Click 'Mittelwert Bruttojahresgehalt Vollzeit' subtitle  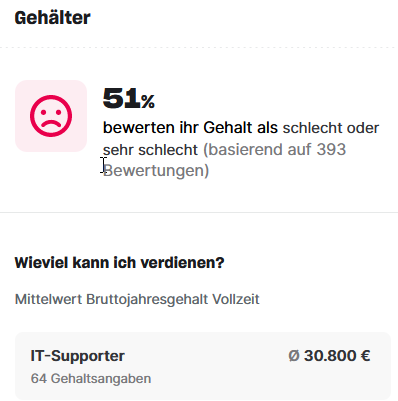click(x=137, y=299)
